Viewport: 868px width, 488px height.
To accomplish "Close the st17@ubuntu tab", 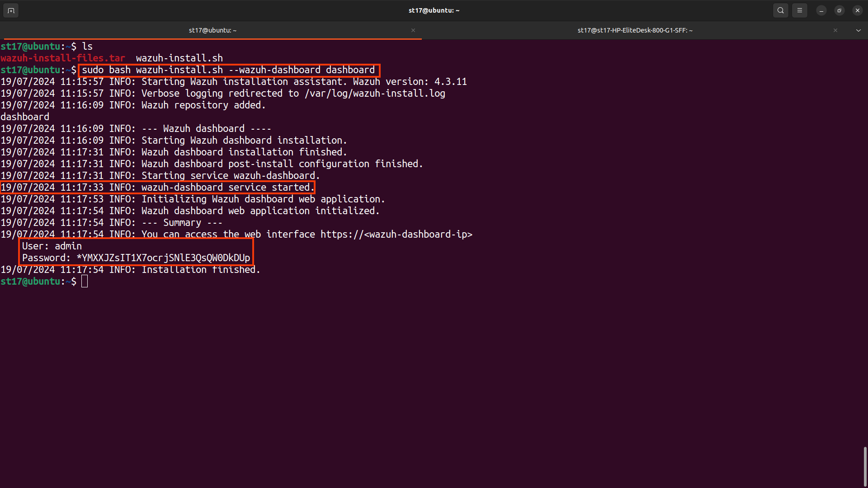I will click(x=413, y=30).
